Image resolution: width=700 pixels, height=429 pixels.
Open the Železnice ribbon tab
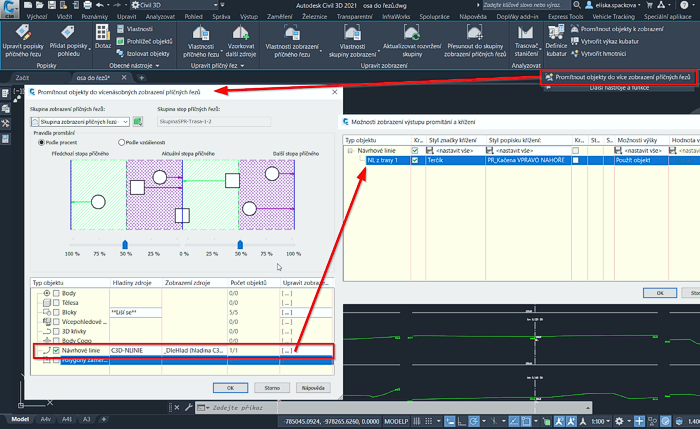pyautogui.click(x=314, y=17)
